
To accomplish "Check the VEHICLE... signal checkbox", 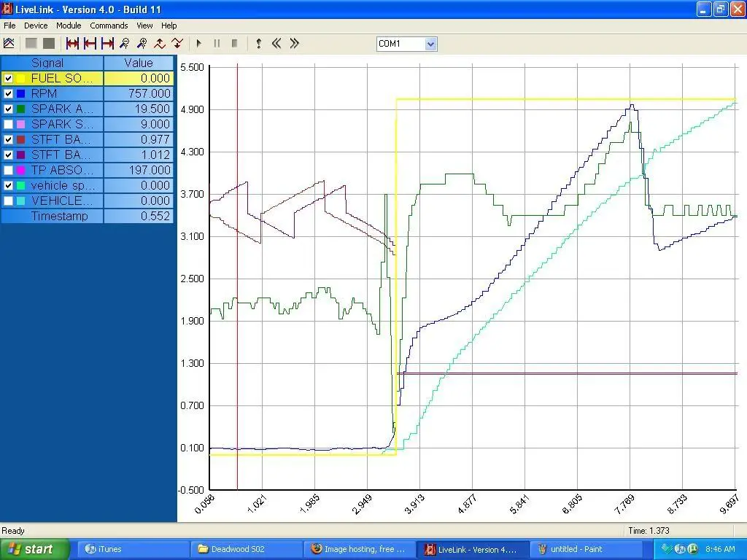I will pos(8,201).
